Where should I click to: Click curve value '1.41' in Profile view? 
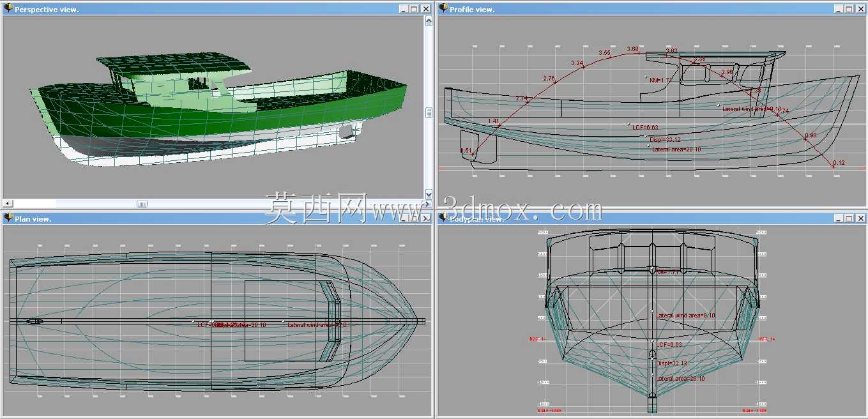[x=493, y=121]
